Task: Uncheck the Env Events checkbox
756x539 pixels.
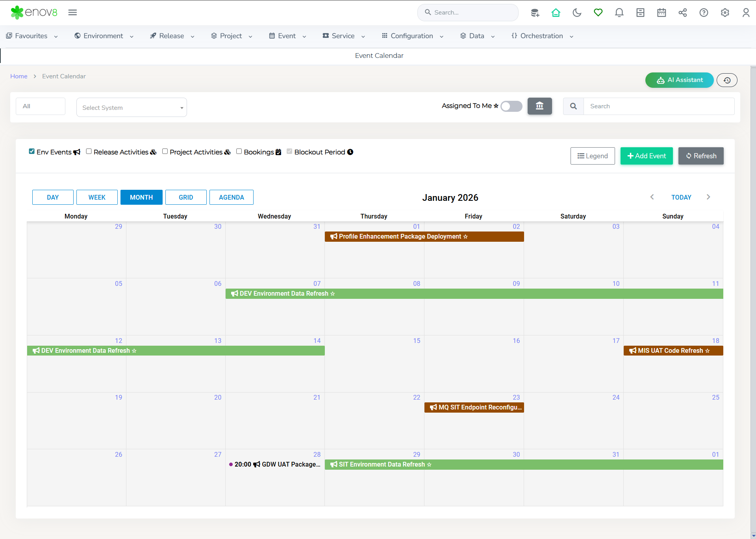Action: point(32,152)
